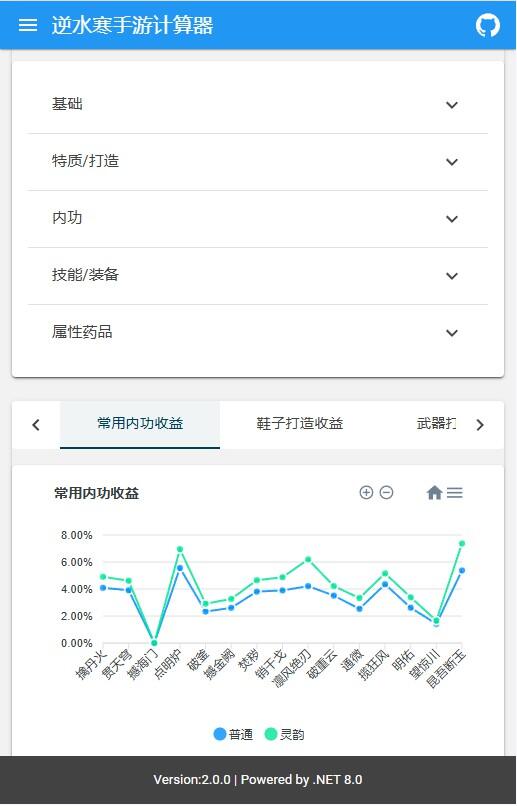Toggle the 灵韵 series in legend

click(284, 734)
